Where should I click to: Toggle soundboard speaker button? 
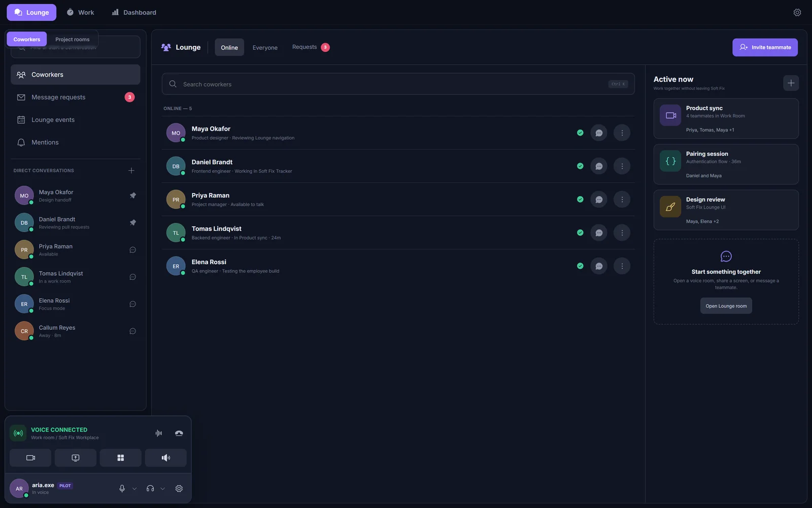click(x=166, y=458)
